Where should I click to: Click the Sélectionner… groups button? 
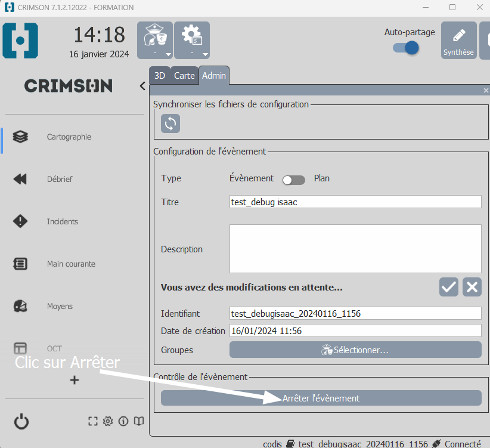(355, 350)
